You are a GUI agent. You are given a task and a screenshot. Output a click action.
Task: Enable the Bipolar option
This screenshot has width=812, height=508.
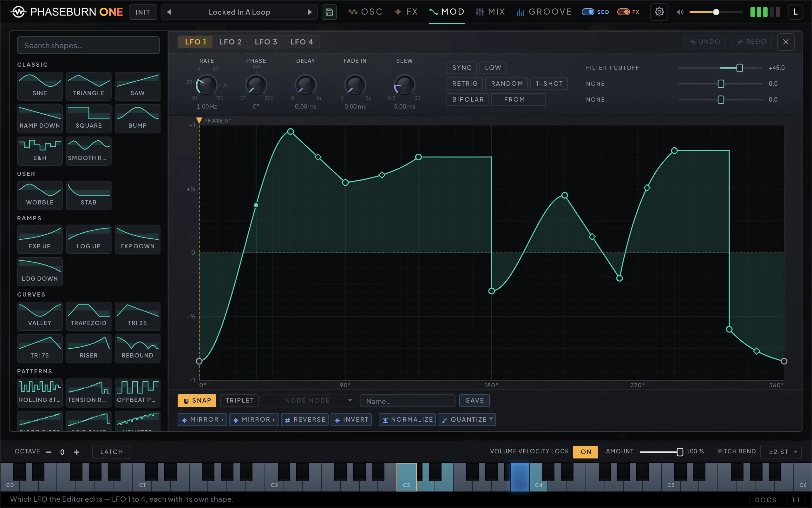click(x=468, y=99)
